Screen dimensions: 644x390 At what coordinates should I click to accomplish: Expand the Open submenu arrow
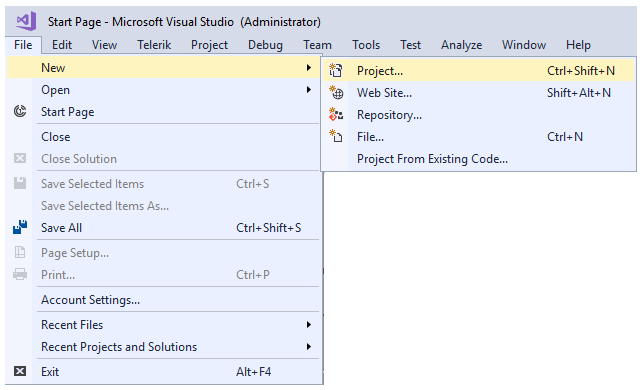(x=308, y=89)
